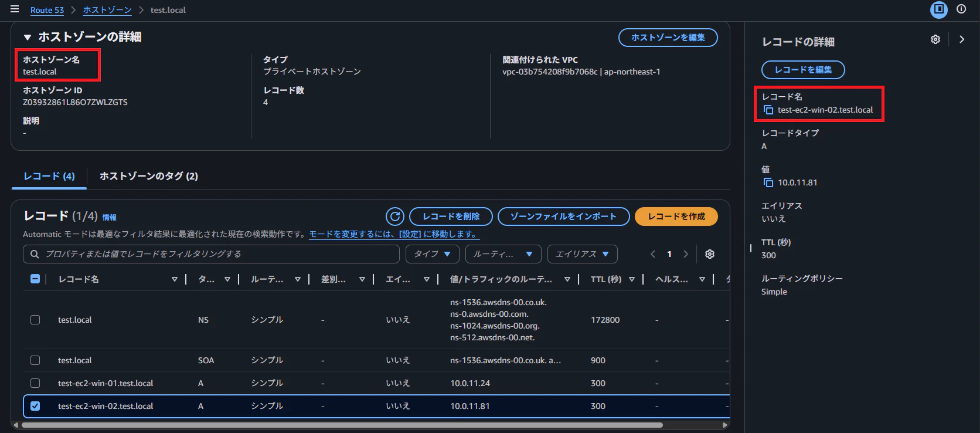980x433 pixels.
Task: Collapse the ホストゾーンの詳細 section
Action: point(28,37)
